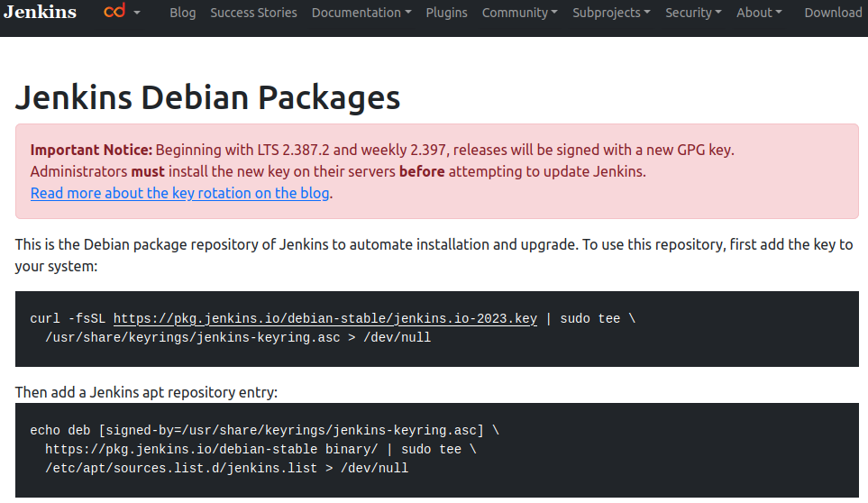Read more about the key rotation blog link
The image size is (868, 503).
[x=180, y=193]
